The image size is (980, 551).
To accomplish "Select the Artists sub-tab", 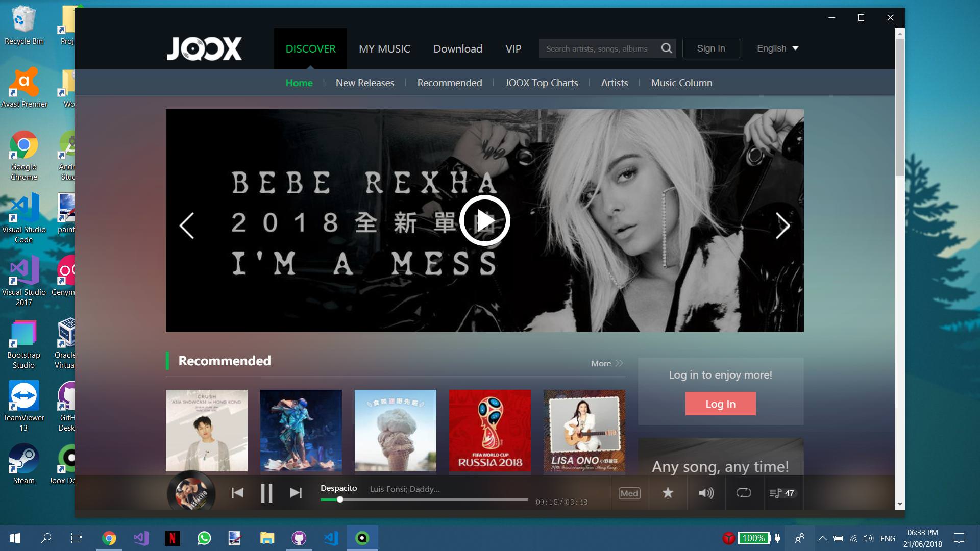I will click(615, 83).
